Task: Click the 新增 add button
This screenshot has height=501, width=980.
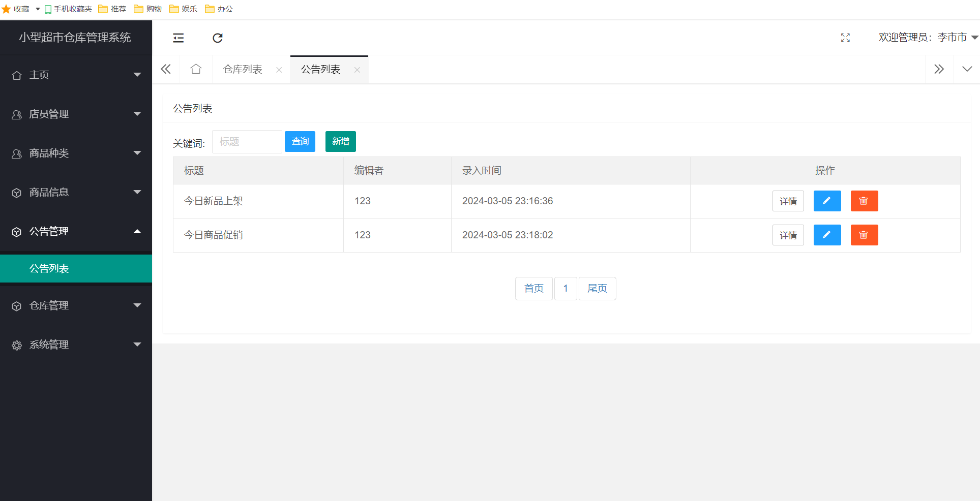Action: click(340, 141)
